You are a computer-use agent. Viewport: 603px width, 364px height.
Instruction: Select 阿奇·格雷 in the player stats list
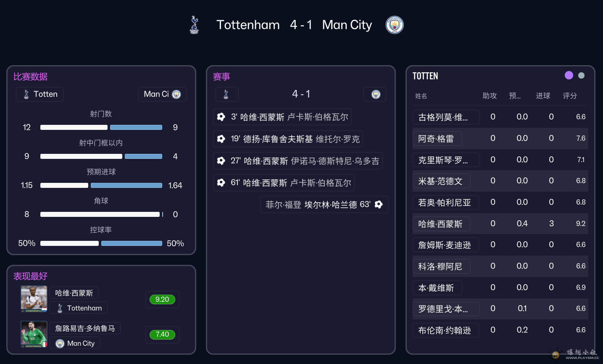pyautogui.click(x=437, y=138)
